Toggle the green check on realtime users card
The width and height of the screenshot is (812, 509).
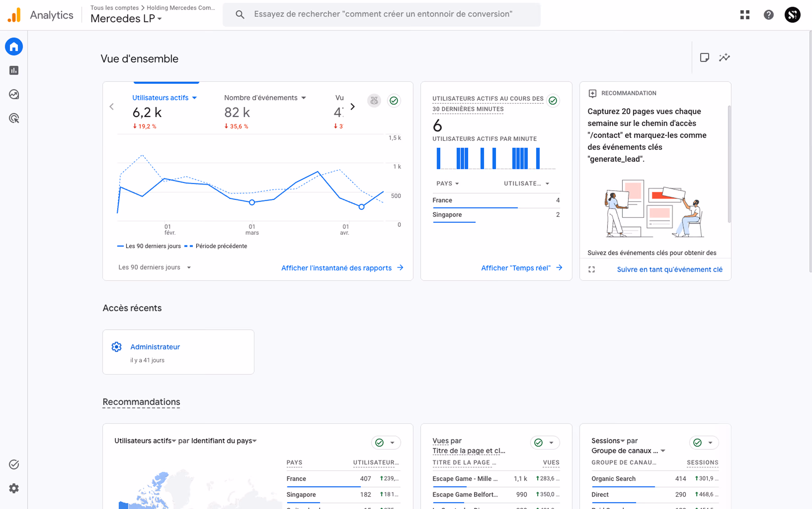[x=553, y=101]
